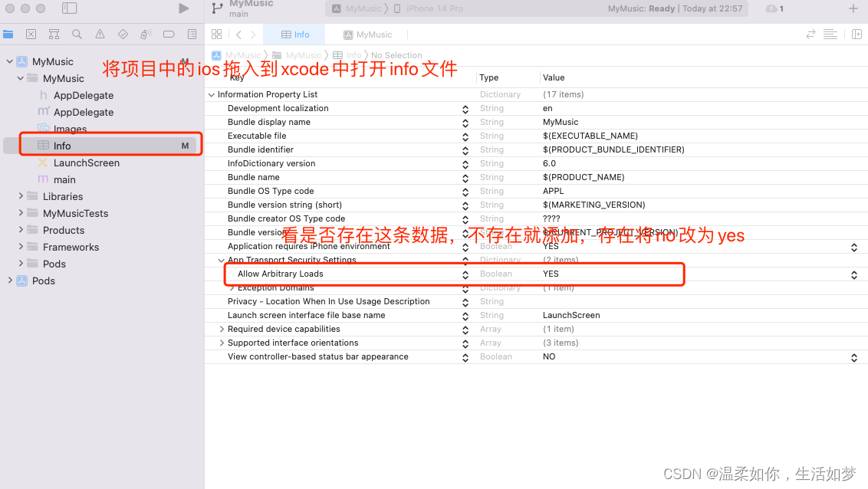868x489 pixels.
Task: Open AppDelegate implementation file
Action: point(83,112)
